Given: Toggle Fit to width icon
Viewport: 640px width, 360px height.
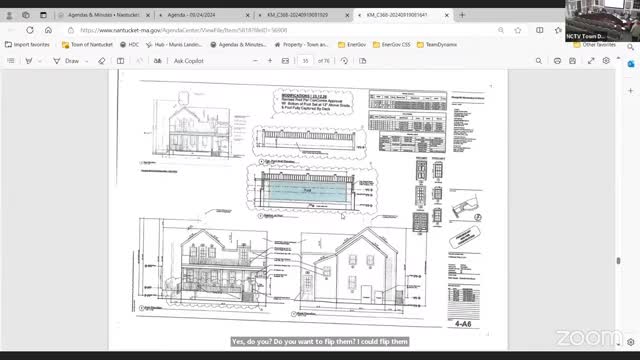Looking at the screenshot, I should (x=285, y=61).
